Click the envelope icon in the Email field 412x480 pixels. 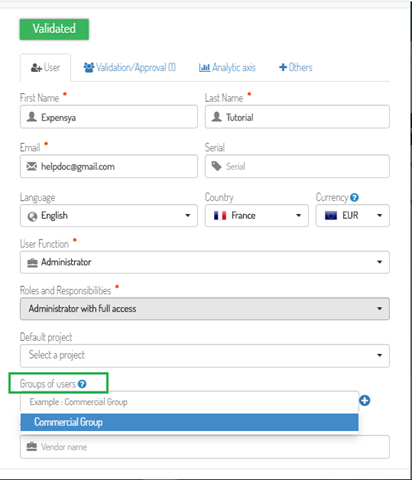click(x=32, y=166)
